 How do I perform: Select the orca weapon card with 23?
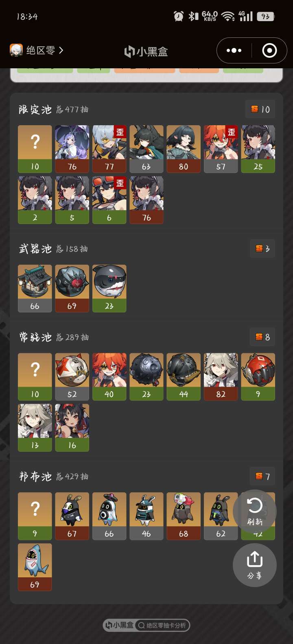pyautogui.click(x=109, y=288)
